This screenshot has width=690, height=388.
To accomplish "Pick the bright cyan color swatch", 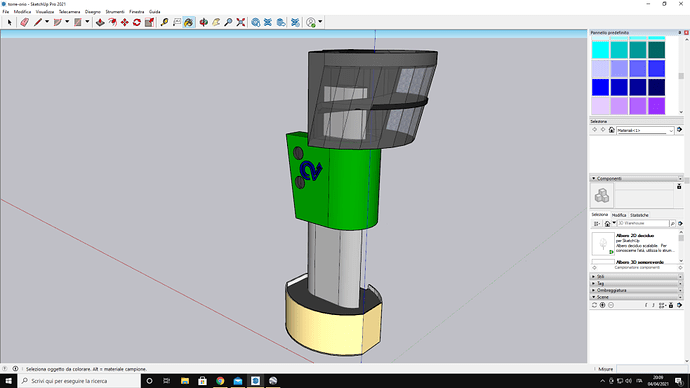I will (x=600, y=50).
